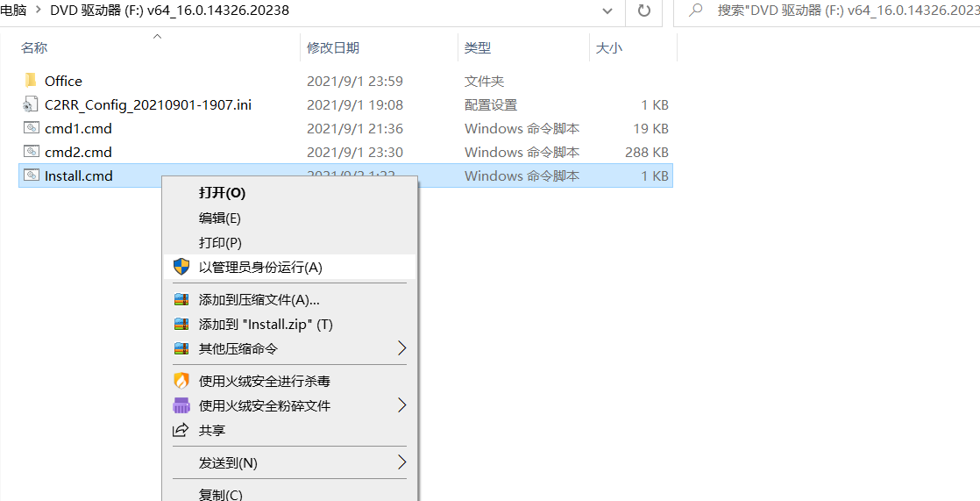Click Windows 命令脚本 type of Install.cmd
The image size is (980, 501).
(522, 175)
